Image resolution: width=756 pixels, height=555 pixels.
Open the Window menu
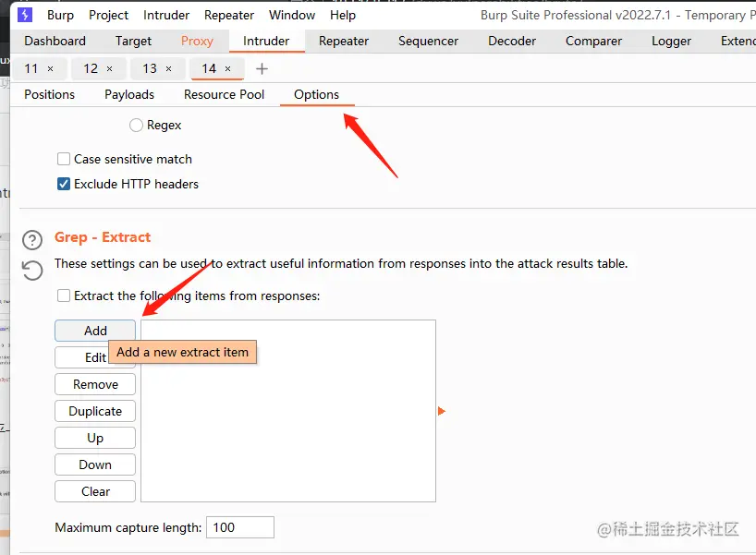(292, 15)
